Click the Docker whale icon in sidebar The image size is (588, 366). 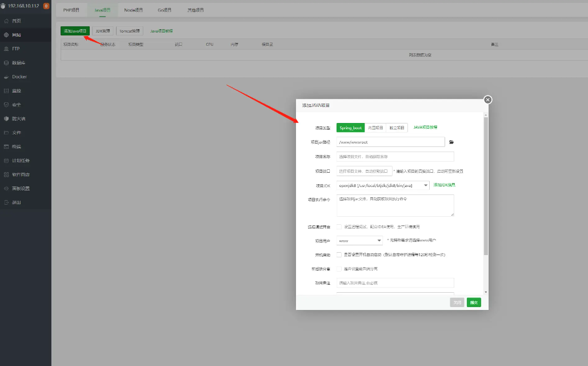pyautogui.click(x=6, y=77)
